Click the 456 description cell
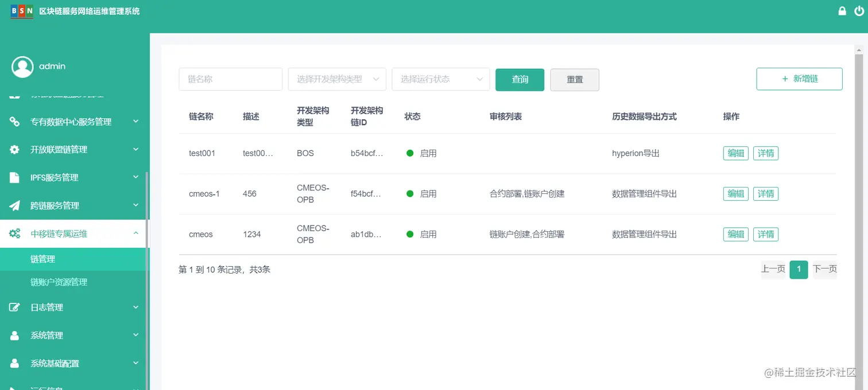Viewport: 868px width, 390px height. 250,194
